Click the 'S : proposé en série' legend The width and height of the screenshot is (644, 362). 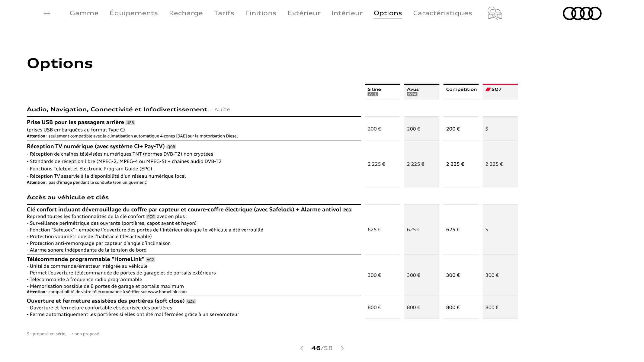(x=63, y=334)
